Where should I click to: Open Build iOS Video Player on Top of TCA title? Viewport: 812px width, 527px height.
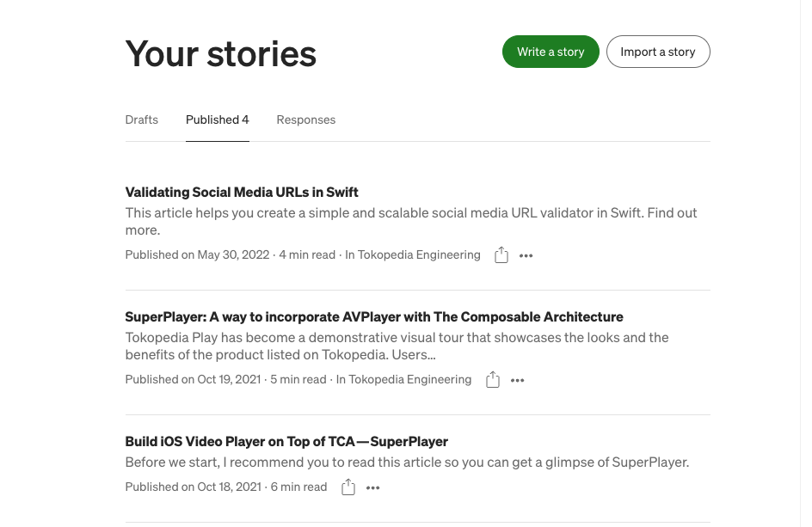click(x=286, y=442)
